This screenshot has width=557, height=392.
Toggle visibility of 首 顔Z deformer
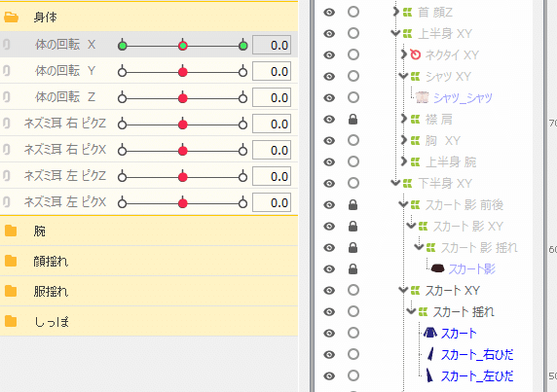[x=329, y=13]
